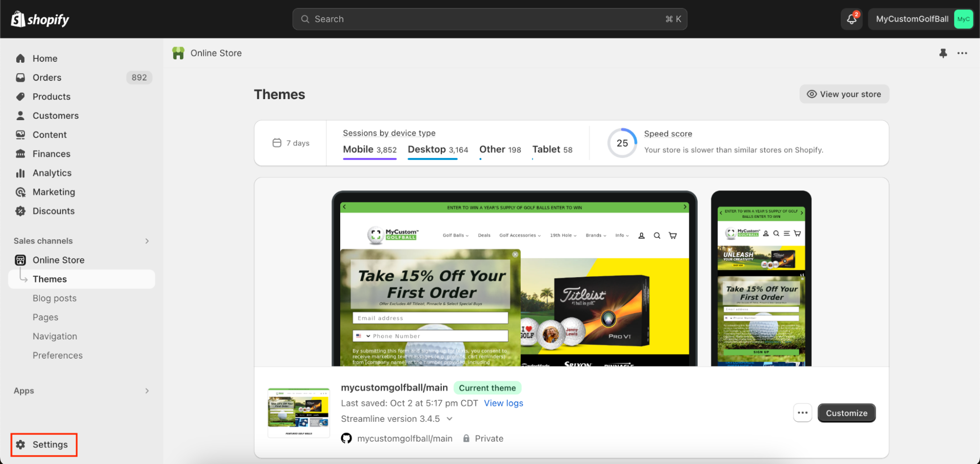Open Analytics from sidebar
The image size is (980, 464).
click(x=52, y=173)
